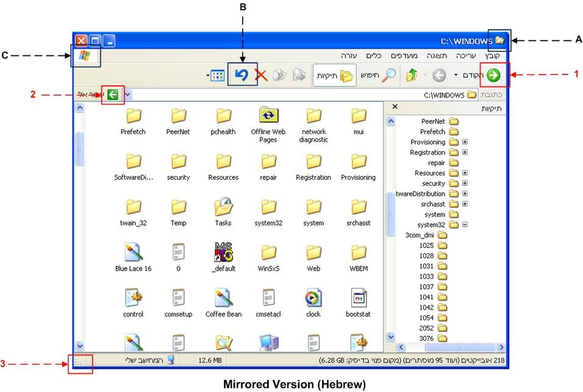Toggle the Folders (תיקיות) pane button
The width and height of the screenshot is (583, 392).
tap(334, 76)
